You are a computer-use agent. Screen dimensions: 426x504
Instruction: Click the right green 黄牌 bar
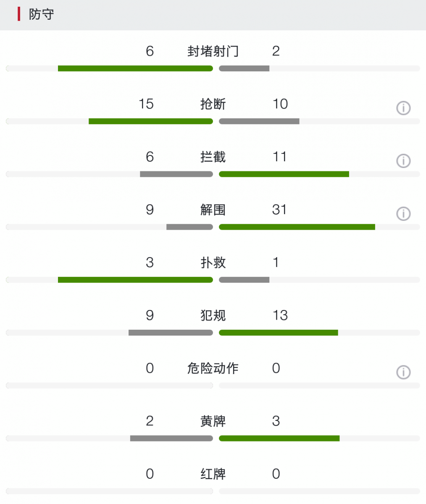[x=279, y=438]
